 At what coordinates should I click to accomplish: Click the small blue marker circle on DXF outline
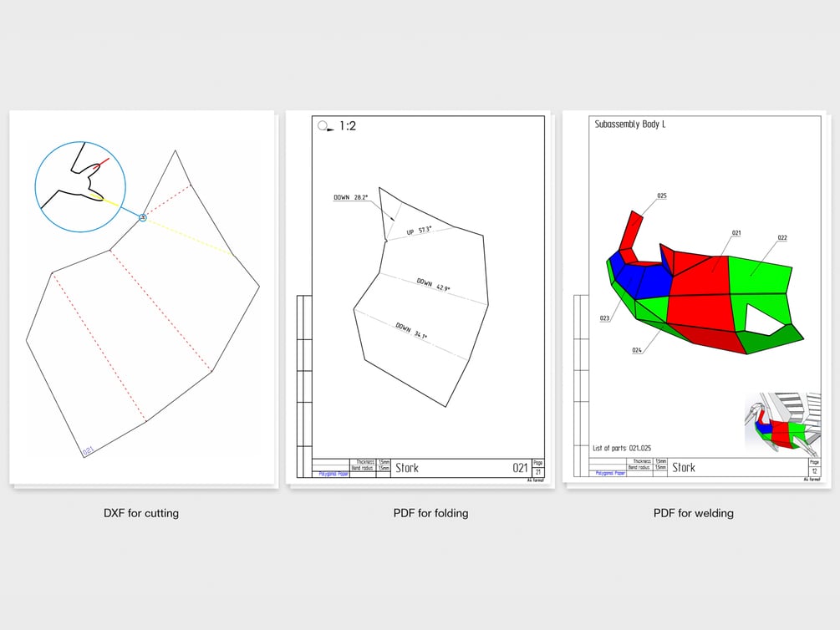[x=142, y=217]
